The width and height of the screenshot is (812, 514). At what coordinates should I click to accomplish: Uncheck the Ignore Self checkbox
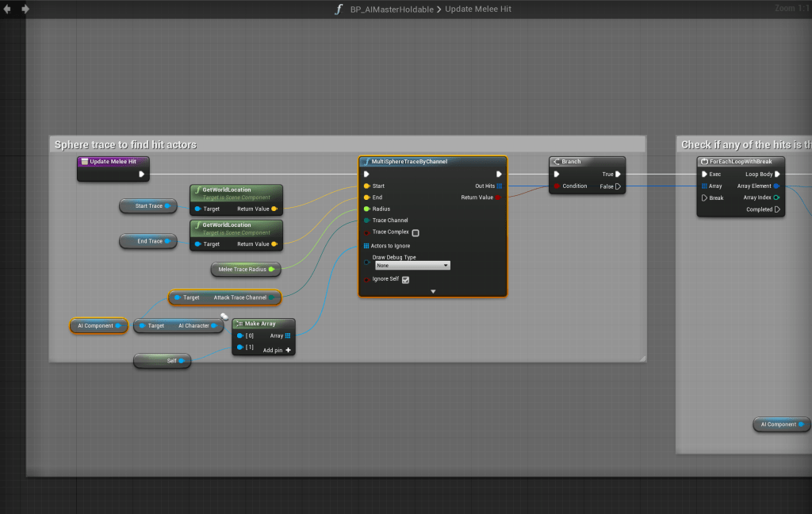click(x=405, y=279)
